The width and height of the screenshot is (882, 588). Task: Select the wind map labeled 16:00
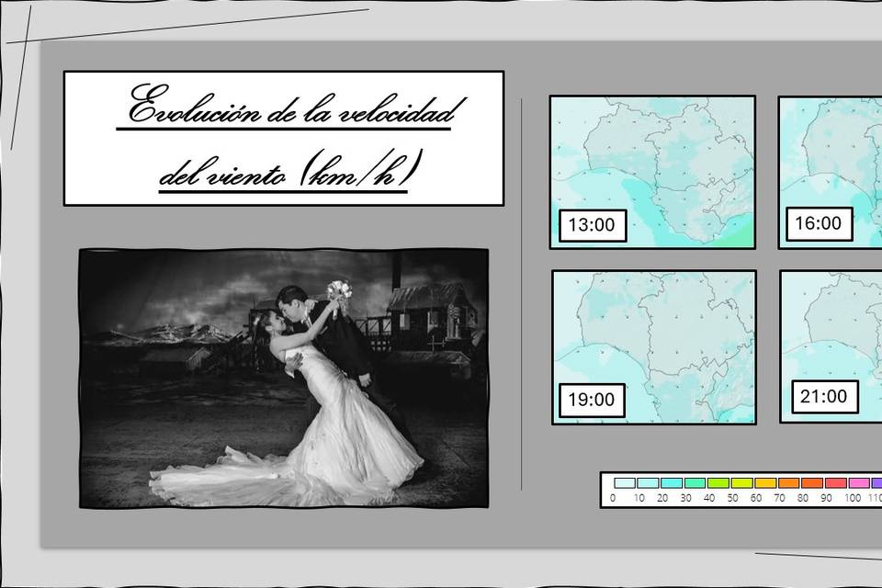[x=831, y=172]
